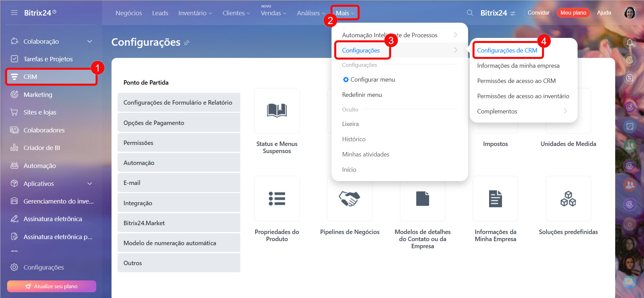Click the Meu plano button
The image size is (644, 298).
573,13
